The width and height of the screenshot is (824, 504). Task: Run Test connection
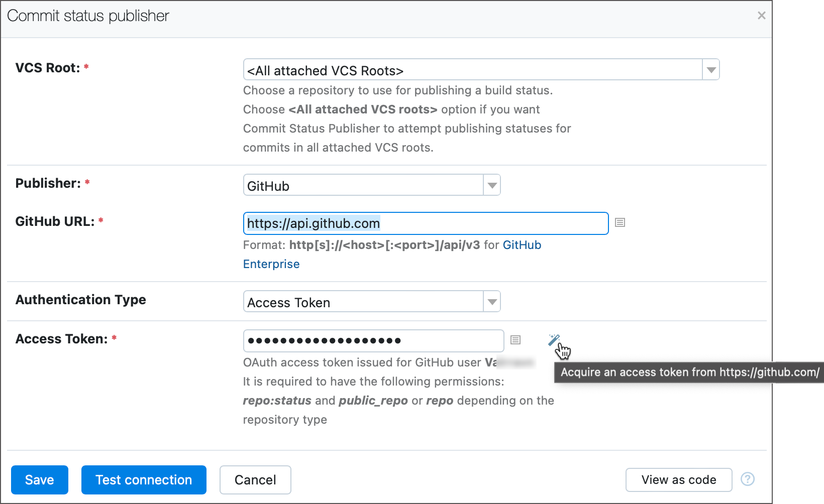pos(144,479)
